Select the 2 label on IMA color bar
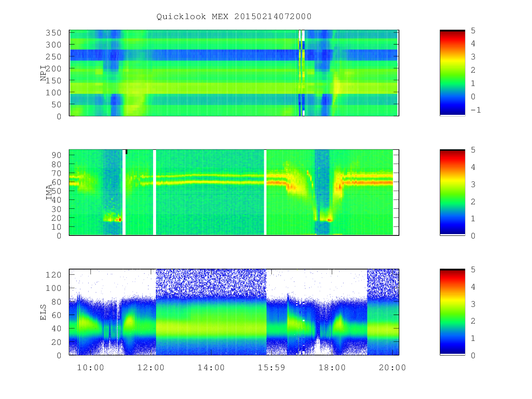532x399 pixels. click(473, 201)
